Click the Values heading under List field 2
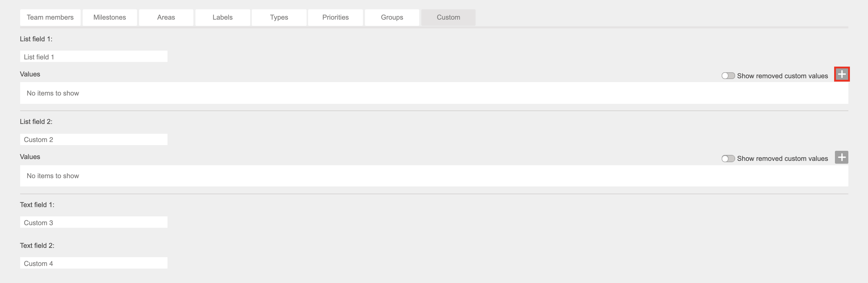The height and width of the screenshot is (283, 868). 30,157
